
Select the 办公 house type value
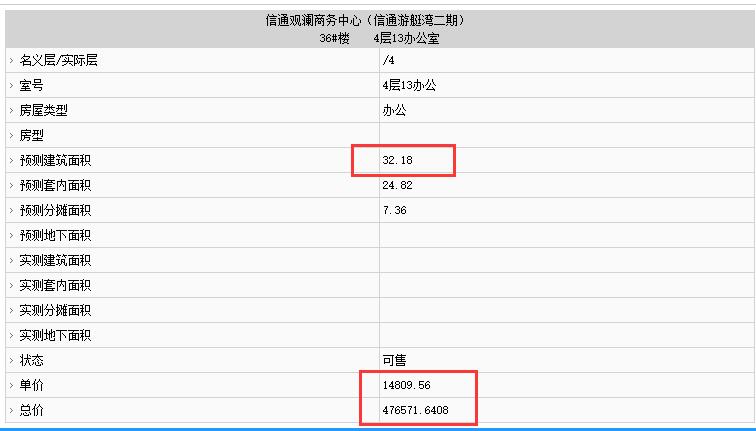pos(394,111)
